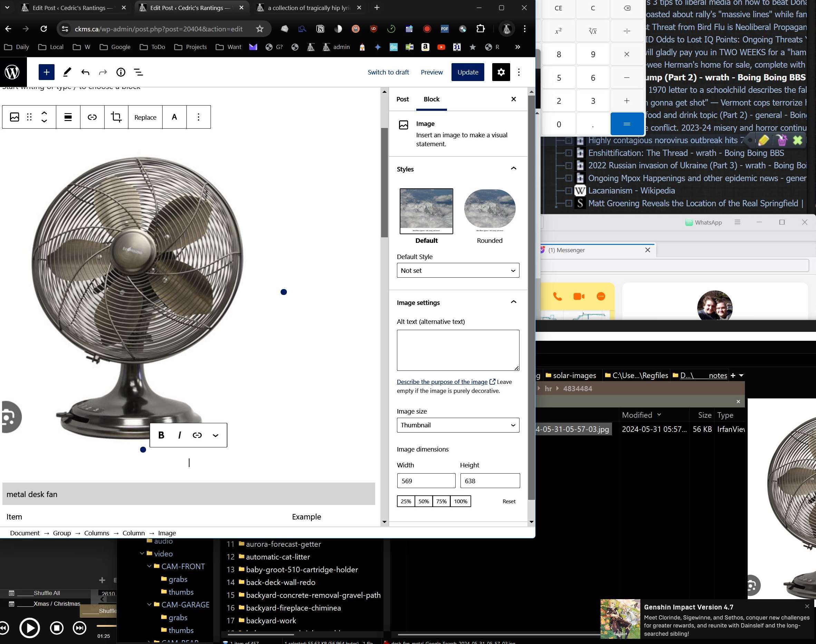Click the image alignment toolbar icon
This screenshot has height=644, width=816.
(68, 117)
